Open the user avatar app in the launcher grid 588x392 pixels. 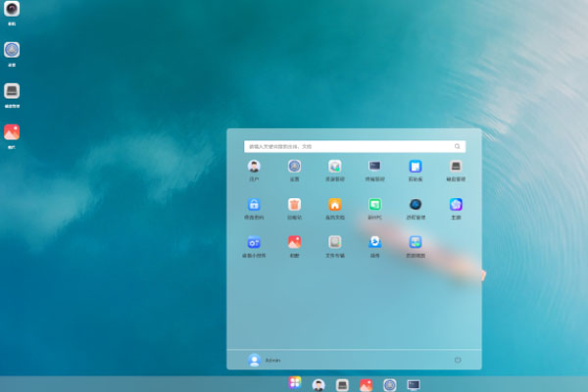tap(254, 167)
